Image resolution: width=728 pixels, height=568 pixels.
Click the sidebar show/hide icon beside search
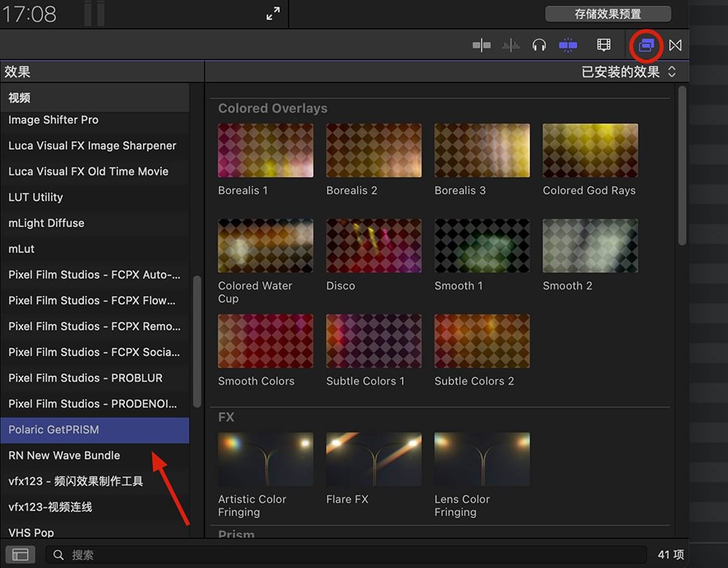(20, 554)
